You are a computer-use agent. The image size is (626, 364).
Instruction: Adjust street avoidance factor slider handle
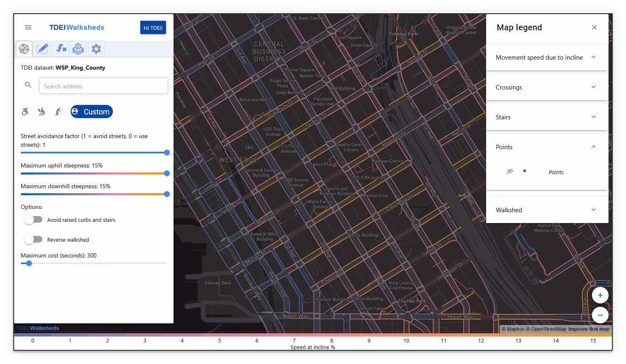tap(167, 153)
